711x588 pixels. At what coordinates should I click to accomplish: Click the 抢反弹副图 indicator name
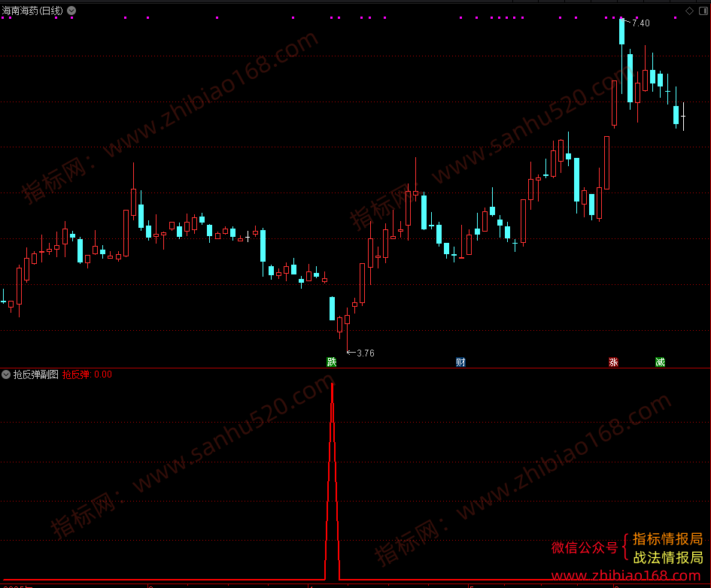click(x=36, y=374)
